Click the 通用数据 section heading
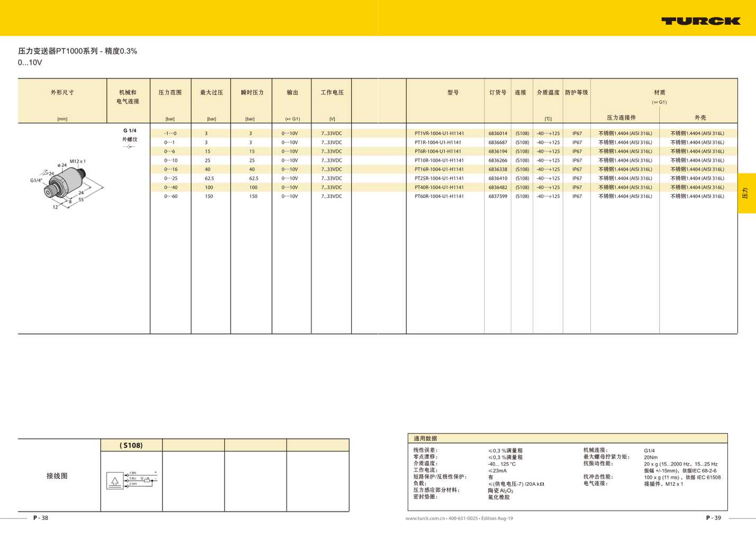The width and height of the screenshot is (756, 534). (425, 438)
